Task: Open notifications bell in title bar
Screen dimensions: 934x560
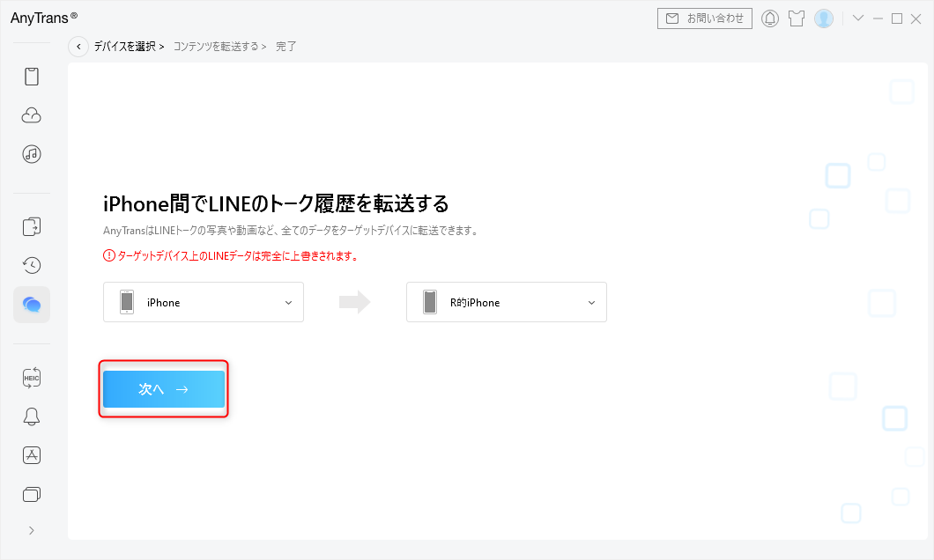Action: coord(770,18)
